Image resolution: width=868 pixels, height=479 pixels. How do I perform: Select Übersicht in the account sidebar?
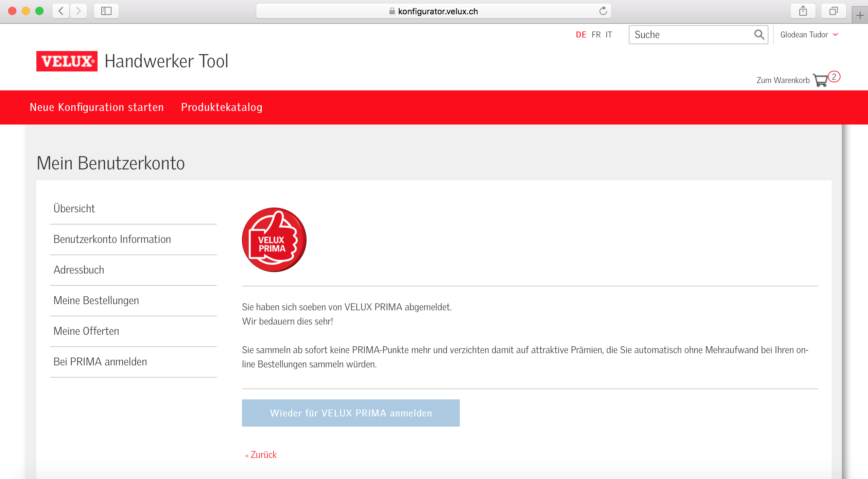(x=133, y=209)
